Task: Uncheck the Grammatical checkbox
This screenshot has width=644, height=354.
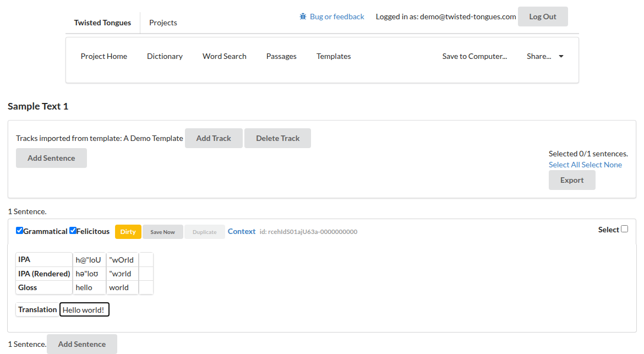Action: click(19, 230)
